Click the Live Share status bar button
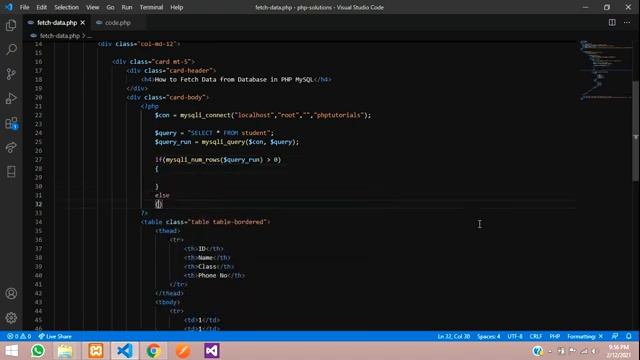The image size is (640, 360). tap(55, 336)
